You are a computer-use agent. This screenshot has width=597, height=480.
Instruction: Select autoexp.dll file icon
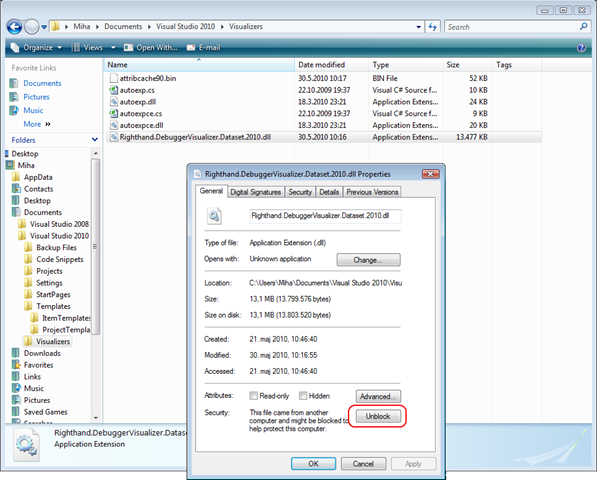click(113, 102)
